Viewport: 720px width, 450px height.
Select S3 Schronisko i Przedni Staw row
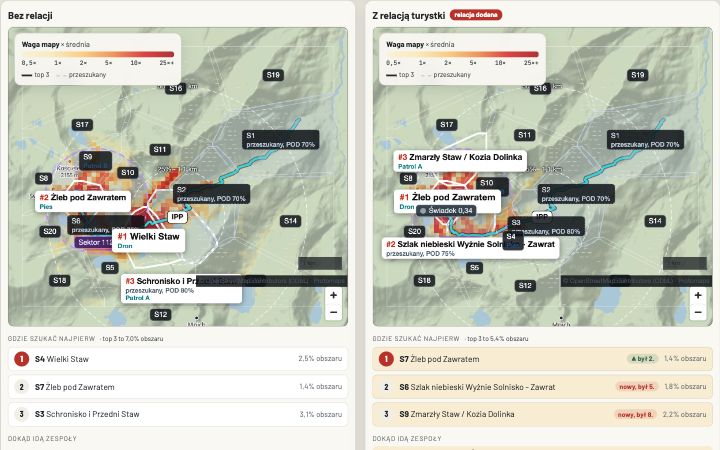coord(178,414)
